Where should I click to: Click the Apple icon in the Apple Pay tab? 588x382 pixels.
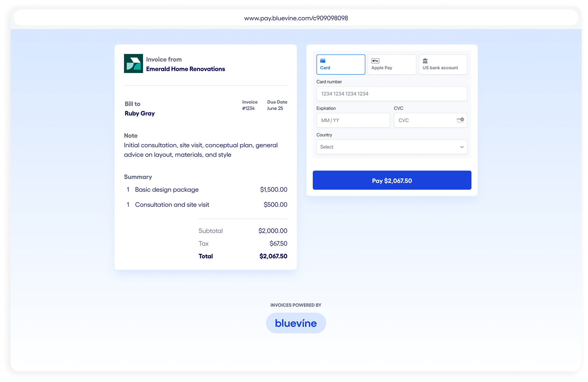(x=373, y=61)
